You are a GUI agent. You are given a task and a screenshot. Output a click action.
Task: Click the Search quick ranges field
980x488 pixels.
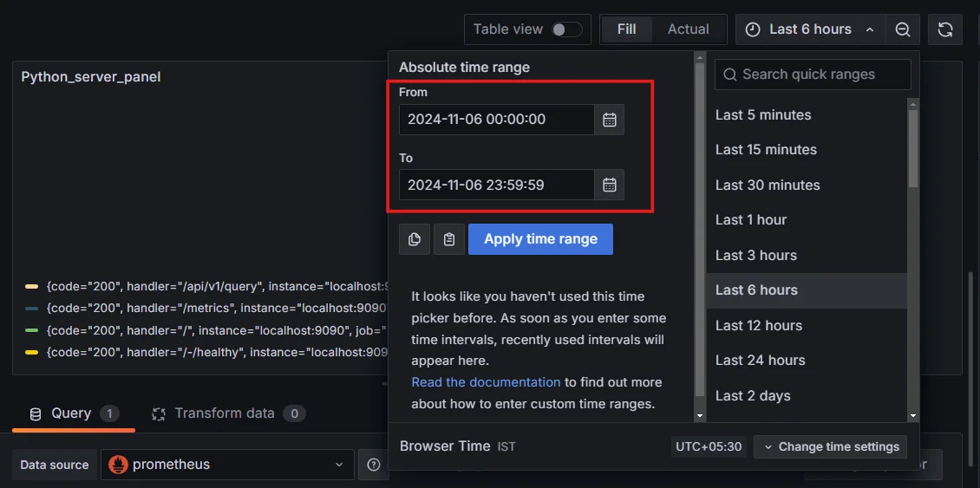(x=813, y=75)
